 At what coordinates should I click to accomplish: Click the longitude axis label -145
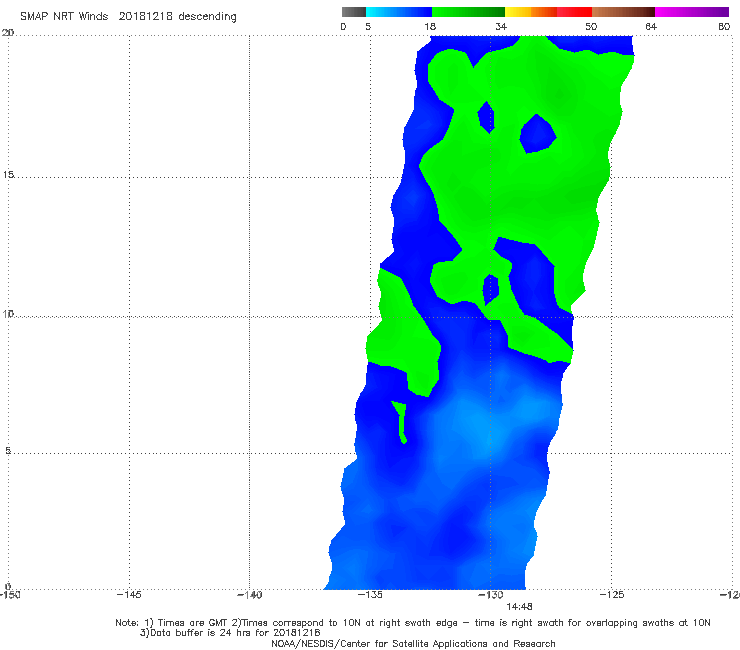[129, 594]
